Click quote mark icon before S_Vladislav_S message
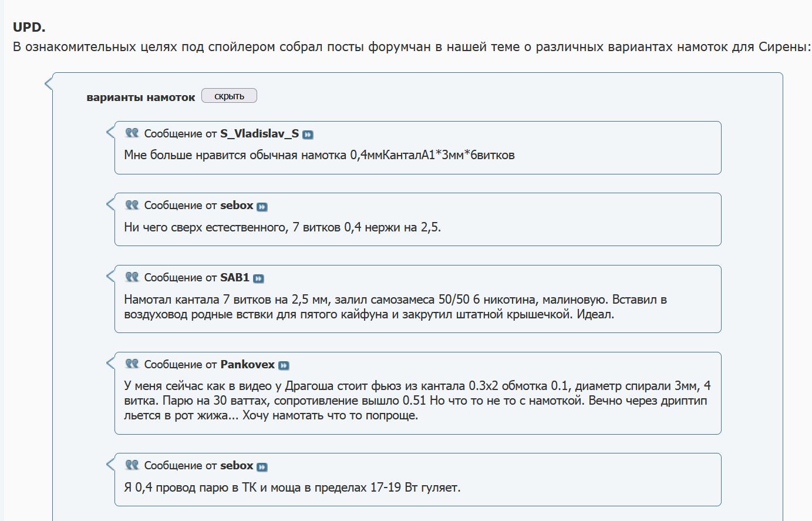This screenshot has height=521, width=812. coord(132,133)
